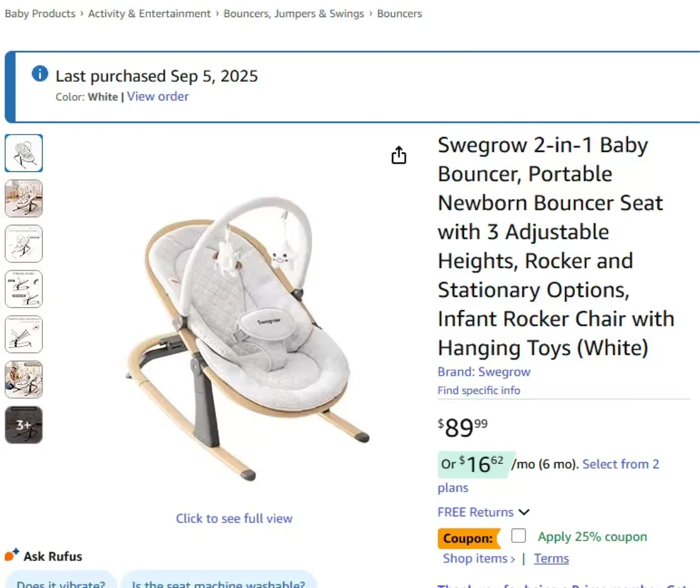Open coupon Terms
The height and width of the screenshot is (588, 700).
(551, 558)
